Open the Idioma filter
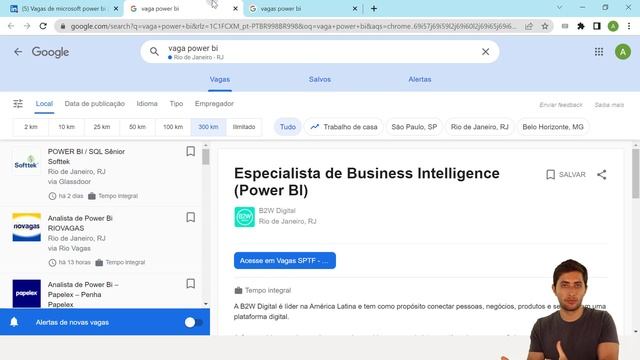Viewport: 640px width, 360px height. 147,104
